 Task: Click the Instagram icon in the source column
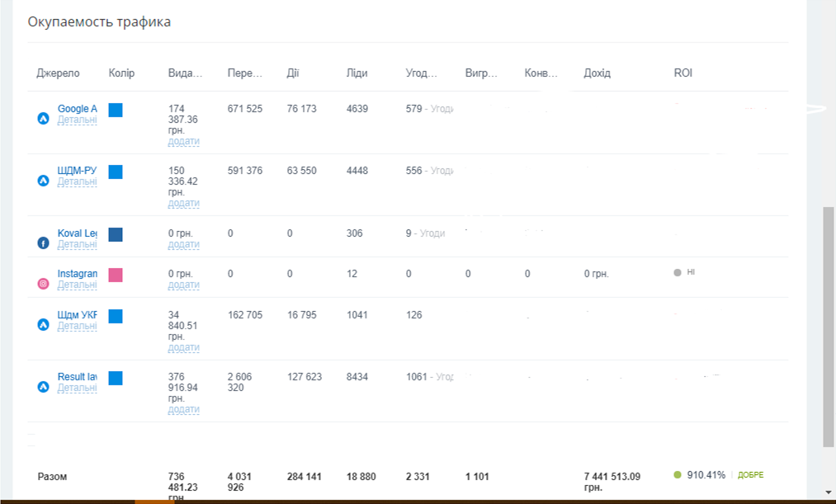click(44, 284)
